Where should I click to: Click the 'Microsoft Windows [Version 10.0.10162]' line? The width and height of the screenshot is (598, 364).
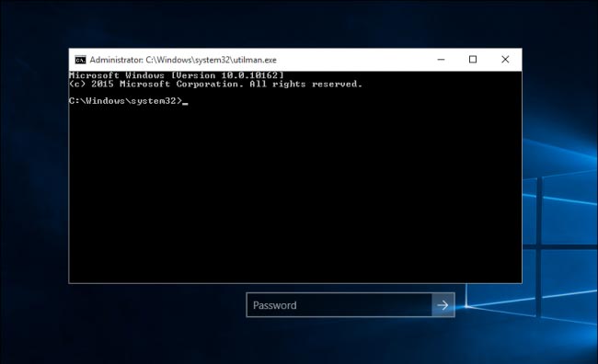[177, 75]
